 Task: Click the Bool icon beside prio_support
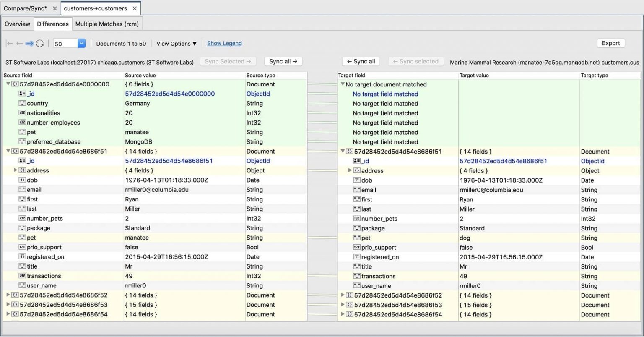(x=23, y=247)
